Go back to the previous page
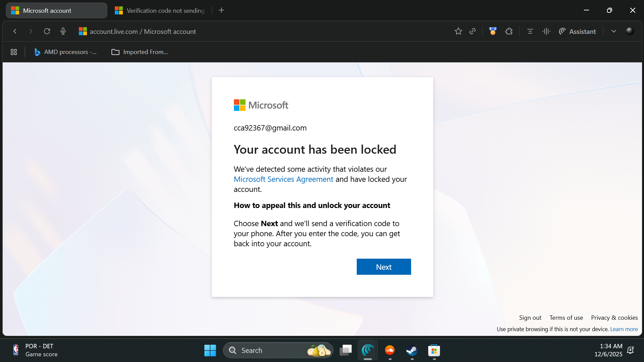 click(15, 31)
